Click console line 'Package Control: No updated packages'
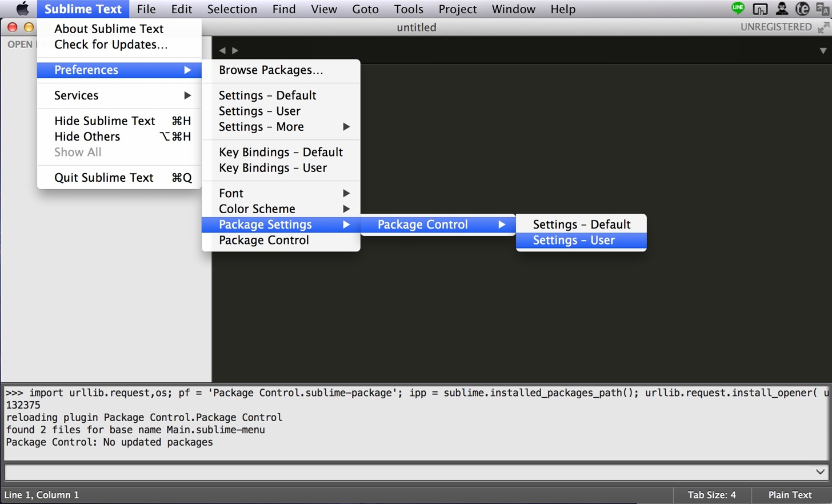Image resolution: width=832 pixels, height=504 pixels. 110,442
